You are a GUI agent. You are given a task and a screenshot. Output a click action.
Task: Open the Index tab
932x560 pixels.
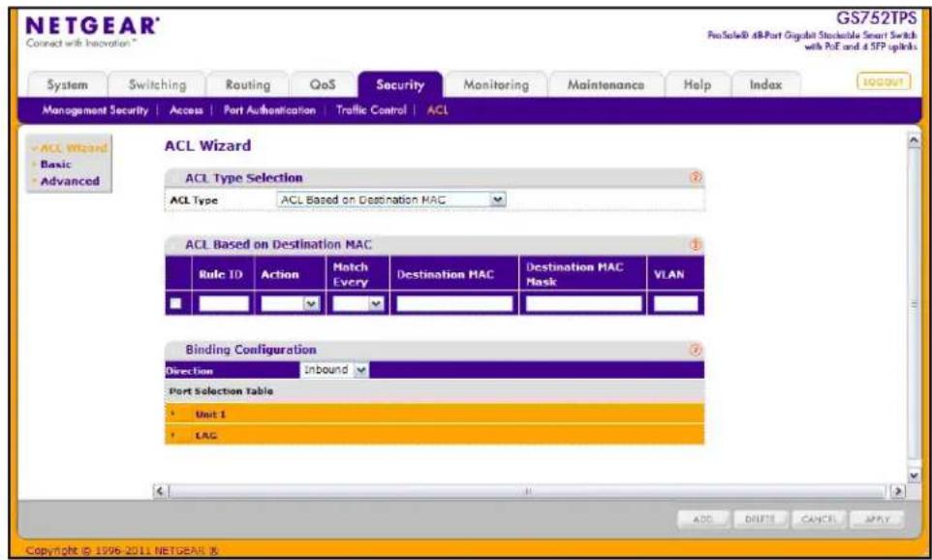765,85
